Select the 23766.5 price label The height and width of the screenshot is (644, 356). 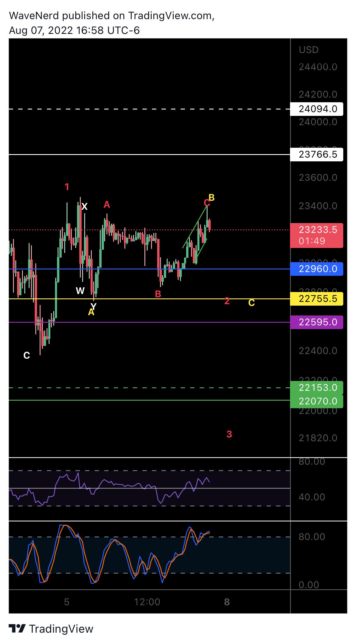317,154
